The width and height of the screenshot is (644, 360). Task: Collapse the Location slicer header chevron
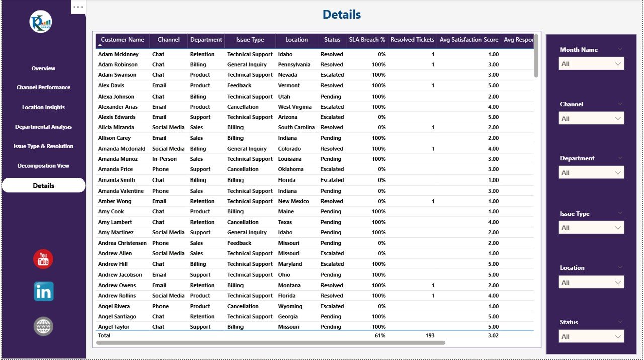pyautogui.click(x=620, y=267)
